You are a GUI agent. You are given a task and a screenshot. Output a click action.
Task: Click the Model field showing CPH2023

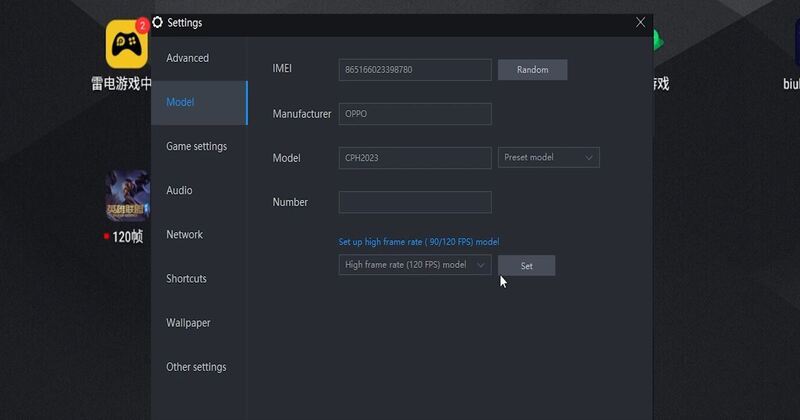pos(415,158)
